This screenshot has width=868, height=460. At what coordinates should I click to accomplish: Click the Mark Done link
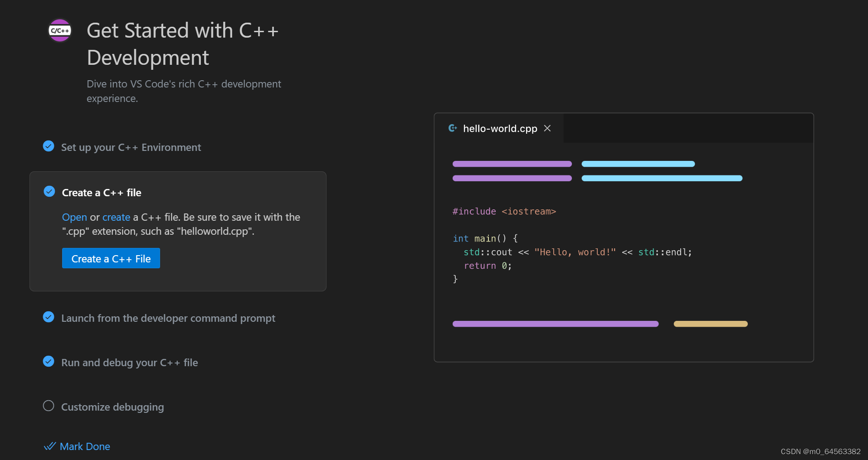[85, 446]
